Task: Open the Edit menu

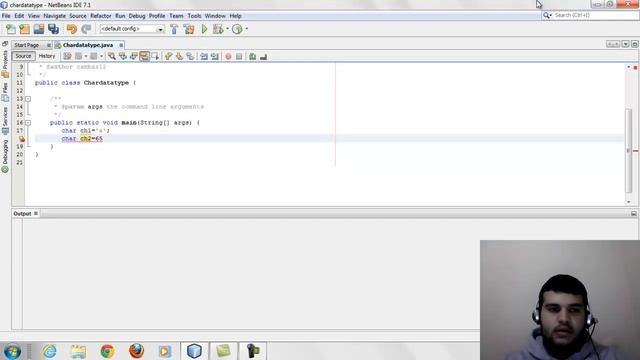Action: [19, 16]
